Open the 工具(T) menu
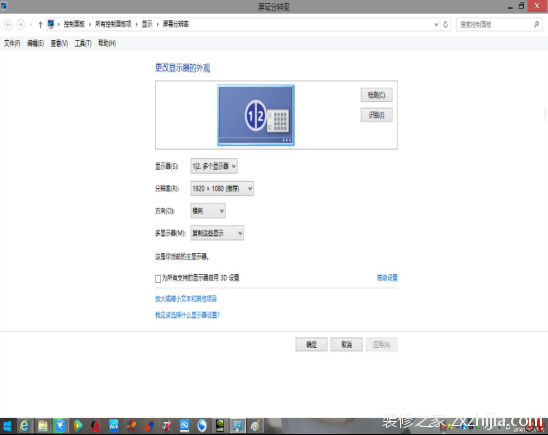548x435 pixels. click(x=83, y=43)
